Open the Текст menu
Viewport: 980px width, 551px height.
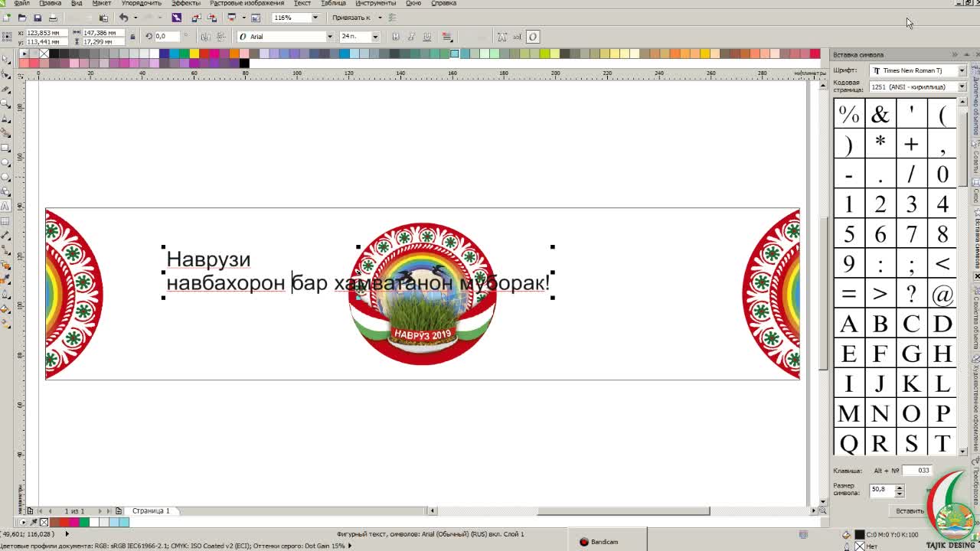click(302, 3)
